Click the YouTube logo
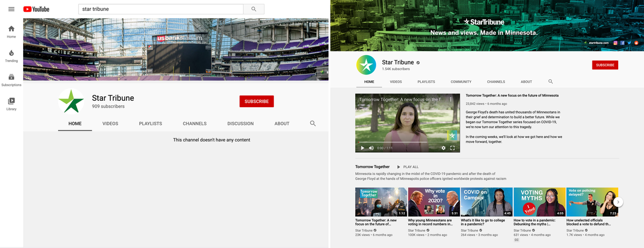 tap(36, 9)
